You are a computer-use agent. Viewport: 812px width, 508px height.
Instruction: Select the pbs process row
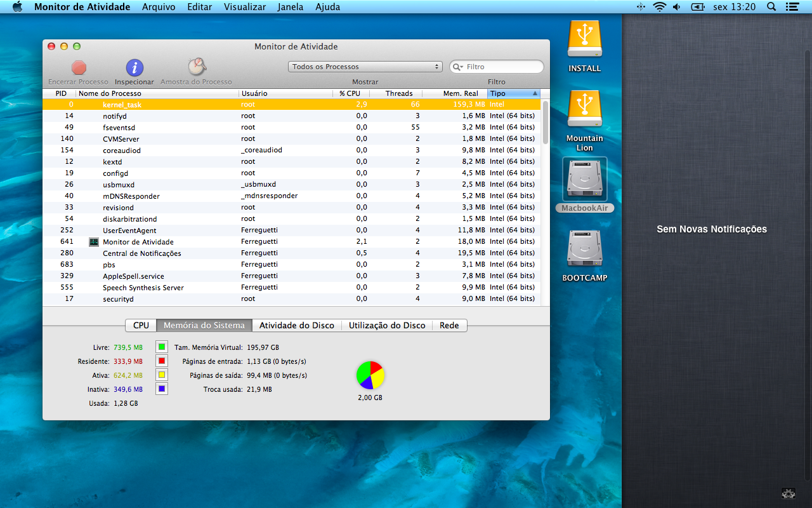tap(292, 264)
